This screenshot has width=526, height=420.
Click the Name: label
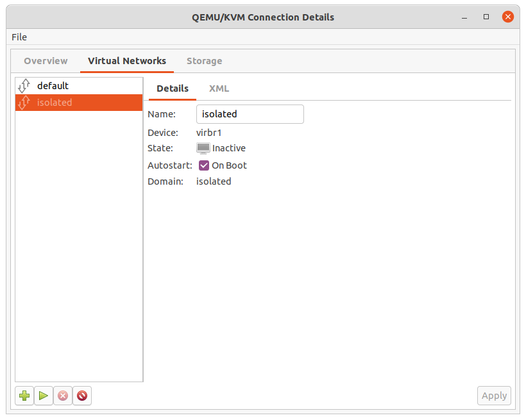[162, 114]
